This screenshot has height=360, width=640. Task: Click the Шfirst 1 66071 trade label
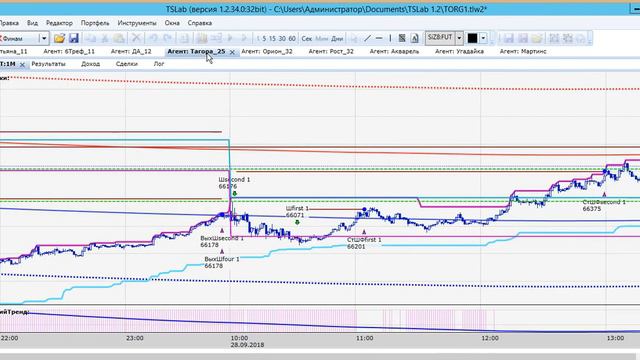click(x=297, y=212)
